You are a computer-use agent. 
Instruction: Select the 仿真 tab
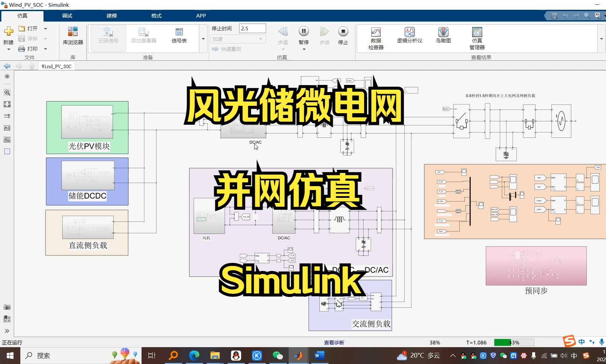pos(22,16)
